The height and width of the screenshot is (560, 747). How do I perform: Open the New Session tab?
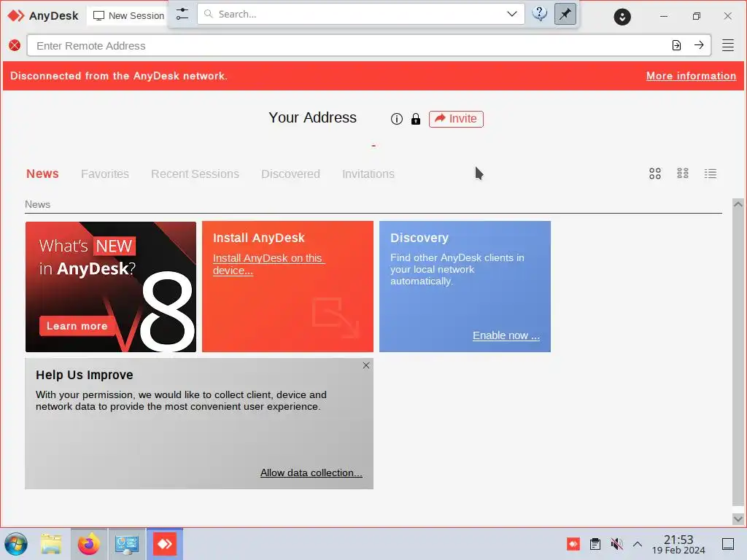[x=128, y=16]
